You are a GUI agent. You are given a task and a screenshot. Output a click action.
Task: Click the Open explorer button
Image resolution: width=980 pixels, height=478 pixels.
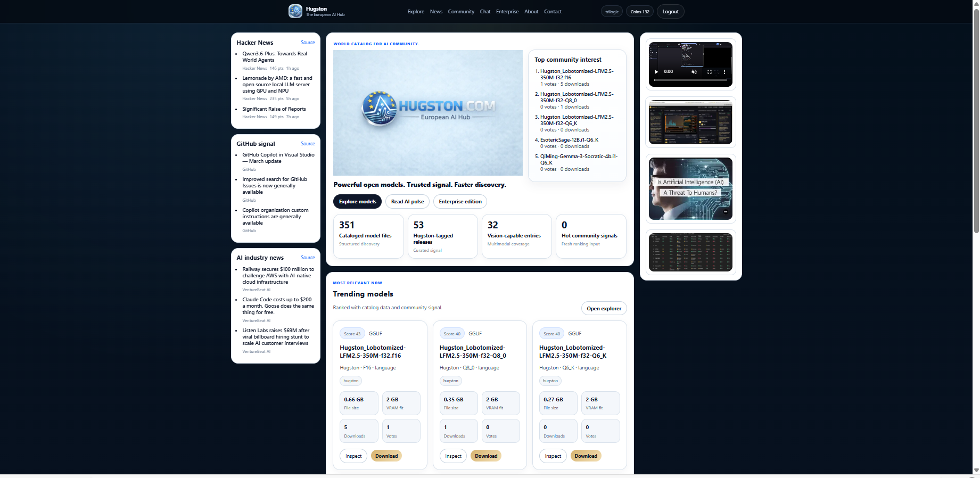[x=604, y=309]
